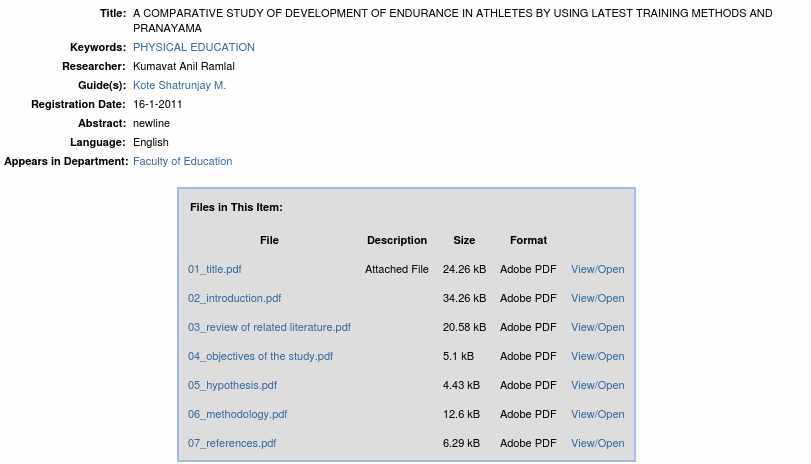Open the 01_title.pdf file link

[214, 269]
